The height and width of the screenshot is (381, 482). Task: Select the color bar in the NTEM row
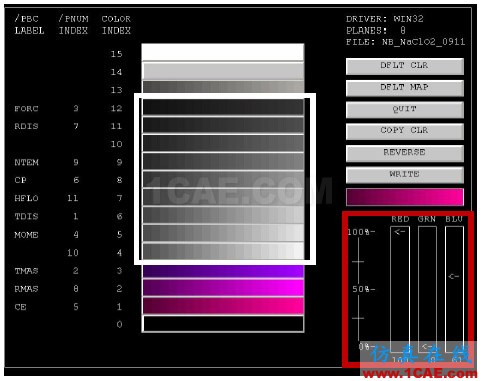(223, 162)
